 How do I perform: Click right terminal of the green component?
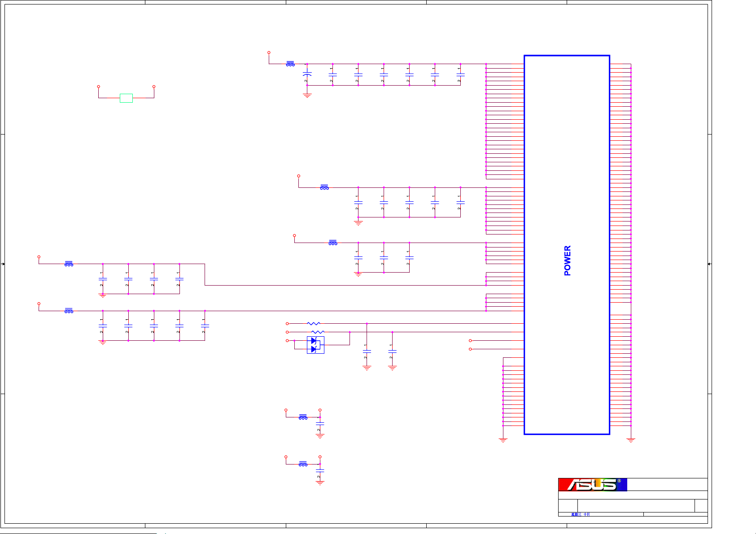[x=154, y=87]
